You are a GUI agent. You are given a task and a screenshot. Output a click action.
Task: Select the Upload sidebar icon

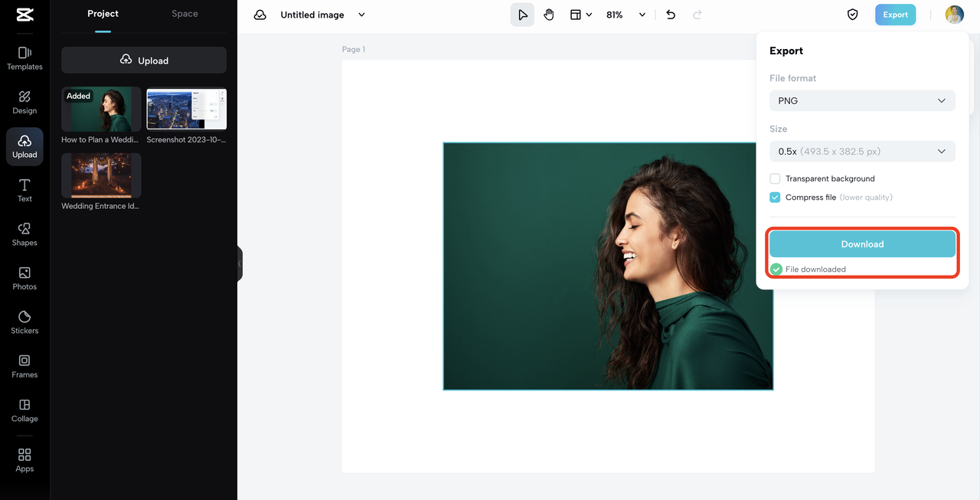pyautogui.click(x=24, y=146)
